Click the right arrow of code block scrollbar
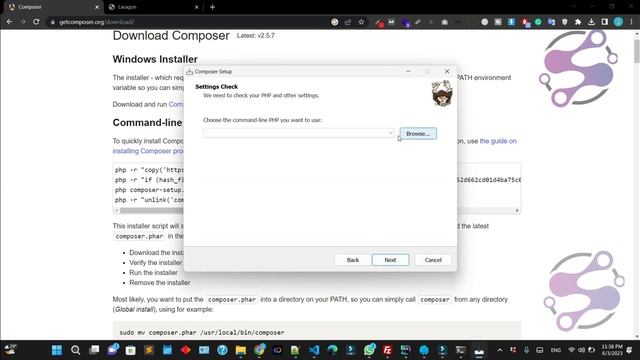Screen dimensions: 640x360 tap(517, 211)
